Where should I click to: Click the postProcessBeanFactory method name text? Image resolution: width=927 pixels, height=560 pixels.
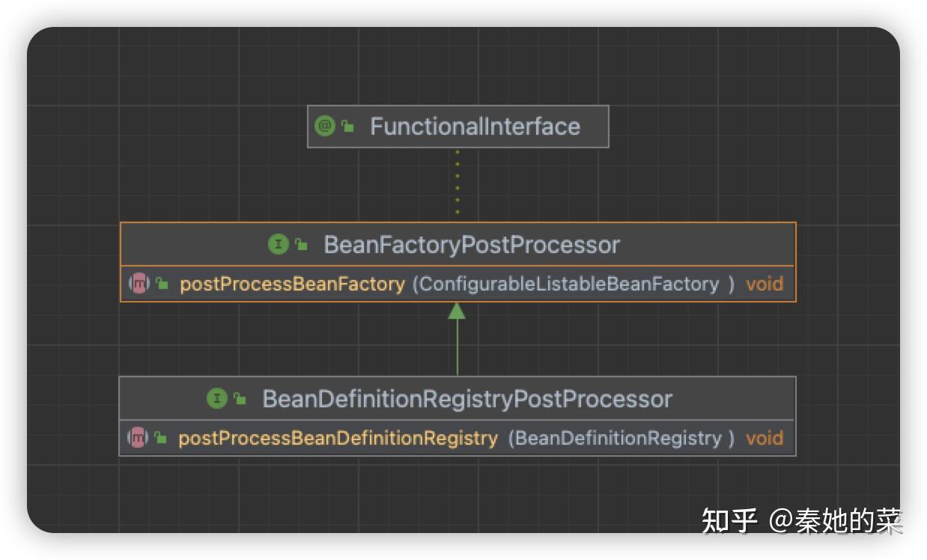pyautogui.click(x=291, y=284)
